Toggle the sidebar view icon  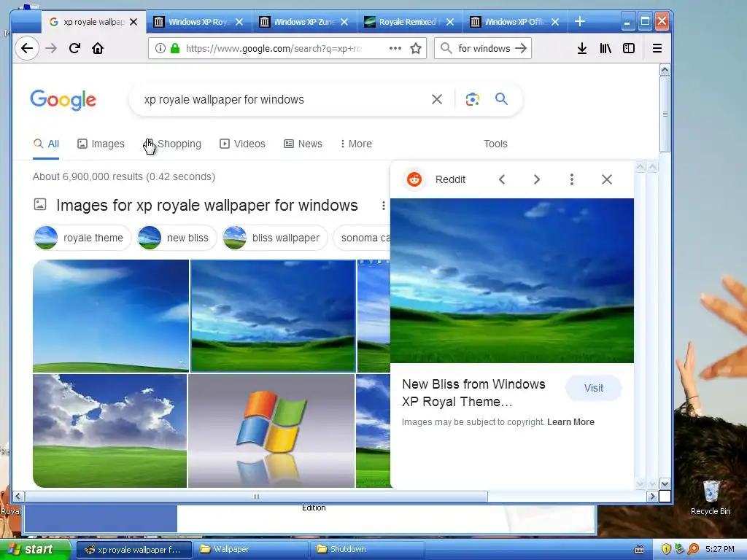click(629, 48)
